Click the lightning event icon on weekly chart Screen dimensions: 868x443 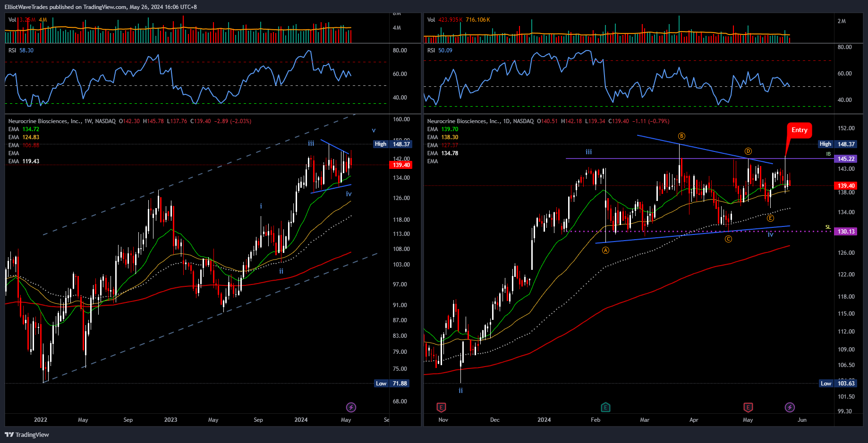pyautogui.click(x=351, y=407)
